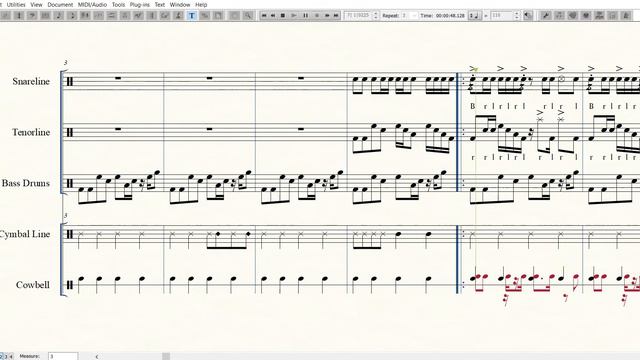This screenshot has width=640, height=360.
Task: Click the Time 00:00:48.128 readout
Action: [442, 16]
